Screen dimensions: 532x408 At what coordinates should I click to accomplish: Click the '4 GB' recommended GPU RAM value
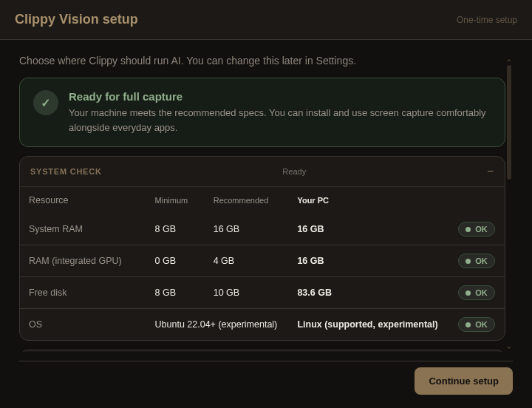(224, 261)
